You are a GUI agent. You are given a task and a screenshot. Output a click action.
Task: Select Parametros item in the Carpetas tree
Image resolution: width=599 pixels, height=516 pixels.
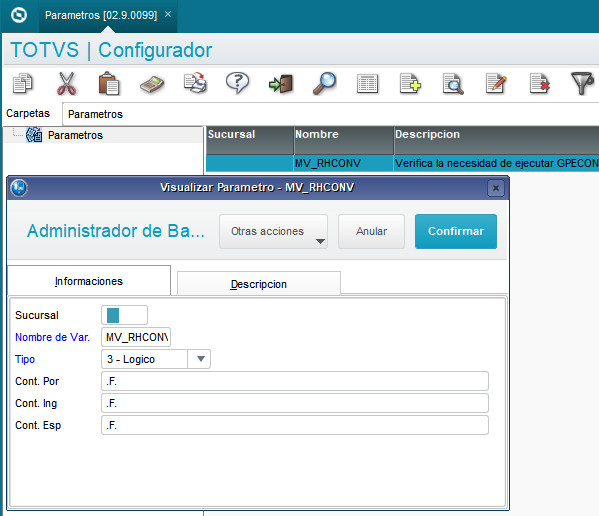click(x=75, y=135)
